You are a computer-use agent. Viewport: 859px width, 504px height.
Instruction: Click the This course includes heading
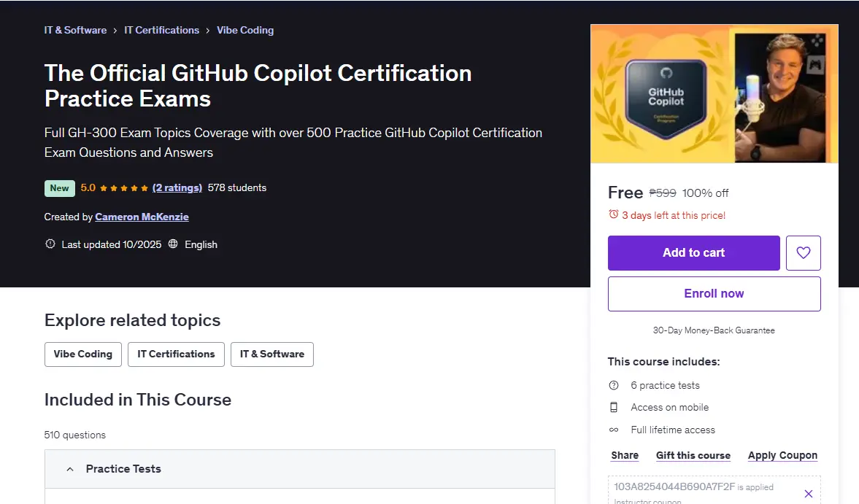(x=663, y=362)
